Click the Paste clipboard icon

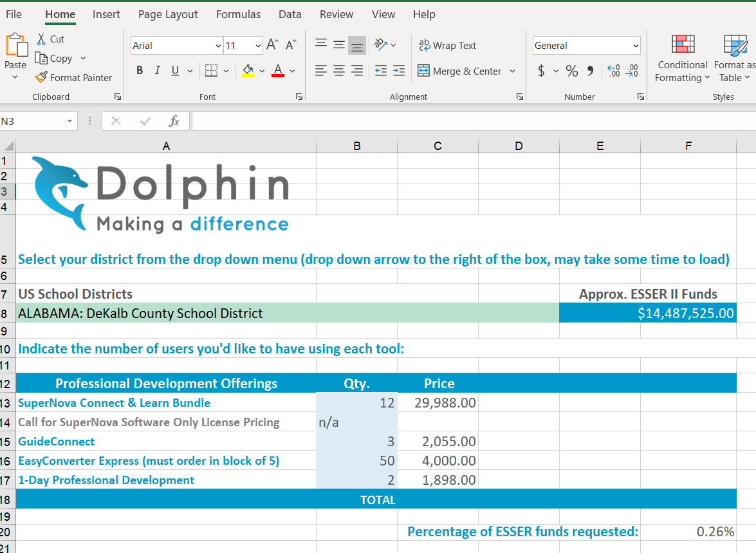point(16,45)
